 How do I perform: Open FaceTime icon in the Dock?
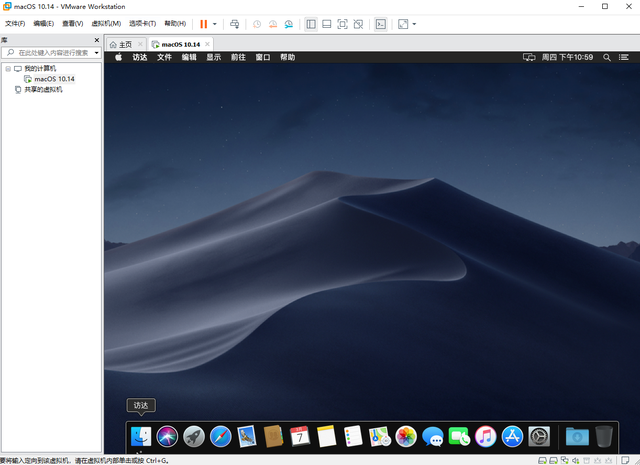[459, 436]
